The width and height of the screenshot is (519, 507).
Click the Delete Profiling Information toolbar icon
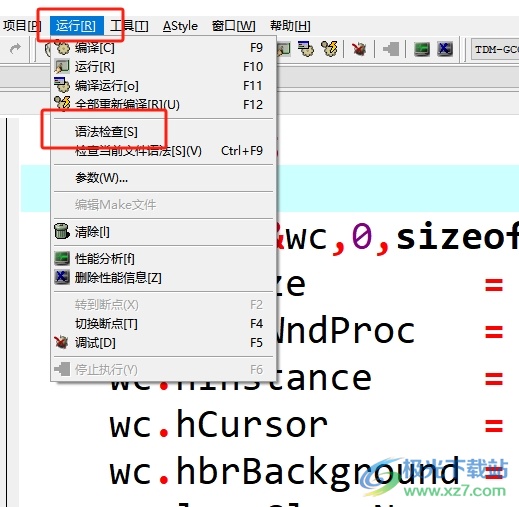(445, 49)
